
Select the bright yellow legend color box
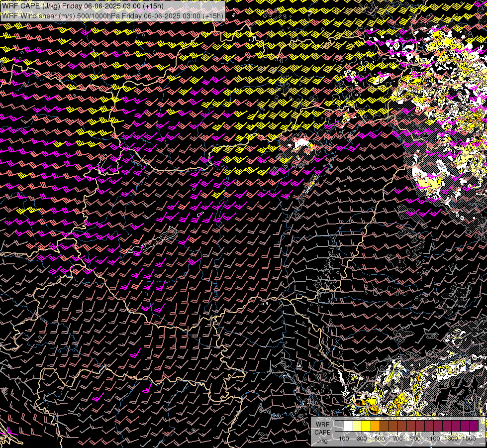(x=366, y=426)
